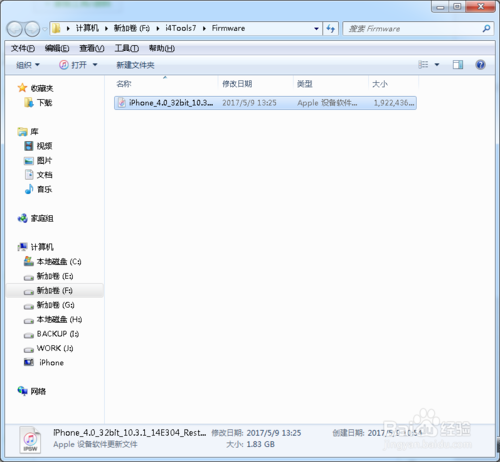Click the magnifier search icon
500x462 pixels.
coord(486,29)
